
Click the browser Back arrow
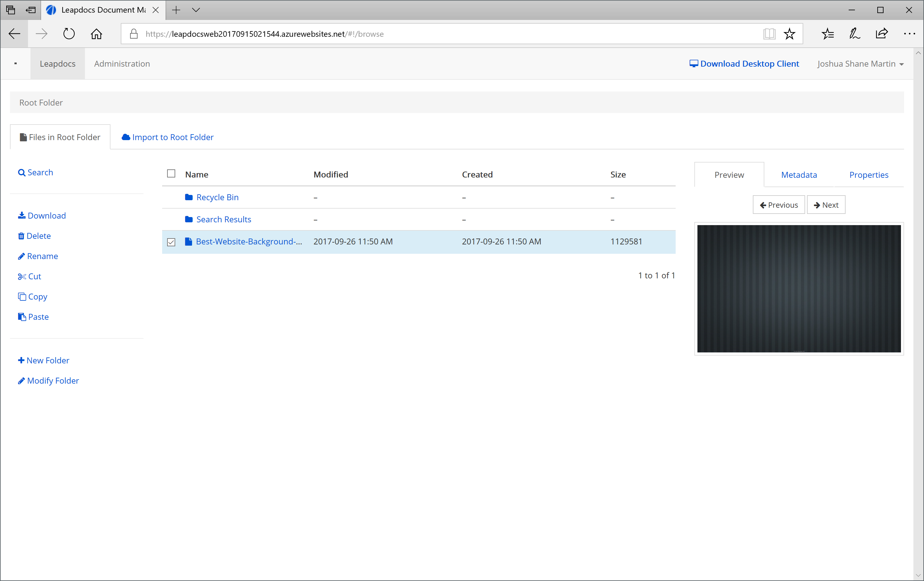(15, 34)
